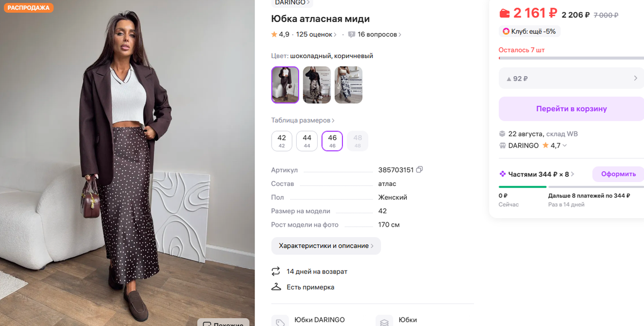Viewport: 644px width, 326px height.
Task: Click the Перейти в корзину button
Action: (x=570, y=108)
